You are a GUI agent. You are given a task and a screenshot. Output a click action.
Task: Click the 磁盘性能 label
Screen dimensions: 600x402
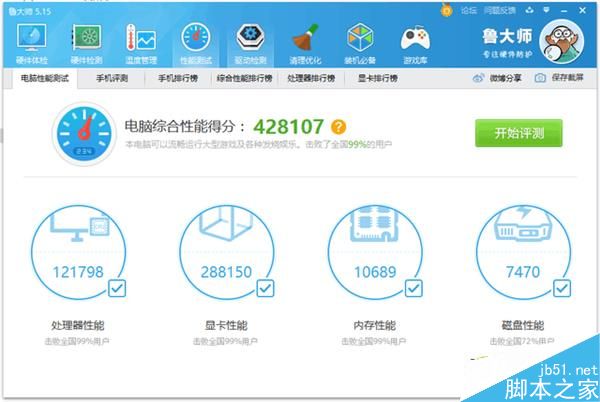[x=523, y=326]
